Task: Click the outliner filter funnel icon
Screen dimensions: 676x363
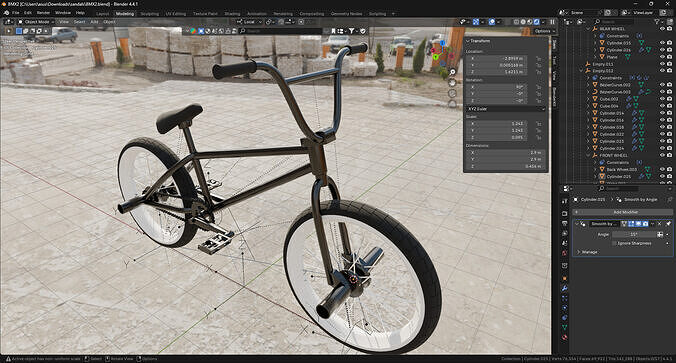Action: pos(657,21)
